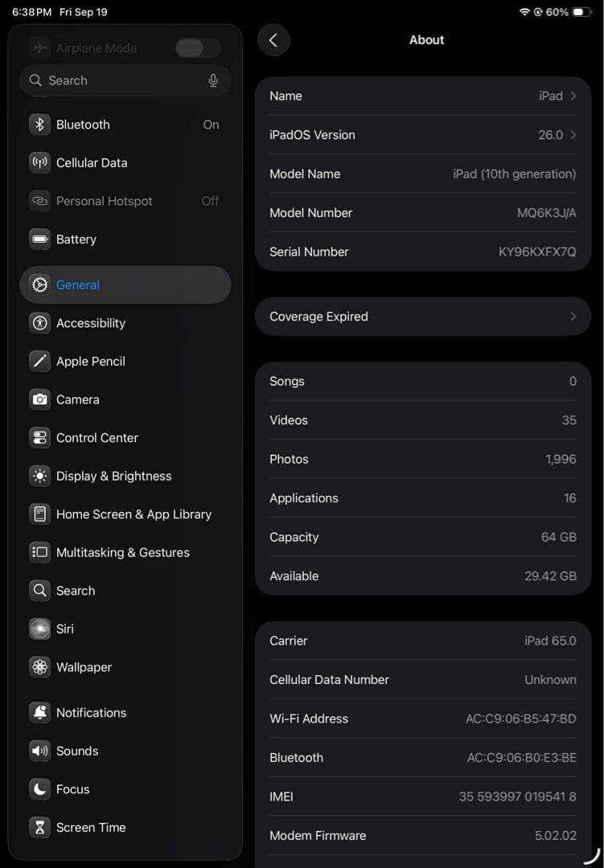Image resolution: width=604 pixels, height=868 pixels.
Task: Tap the search bar microphone for voice input
Action: coord(213,80)
